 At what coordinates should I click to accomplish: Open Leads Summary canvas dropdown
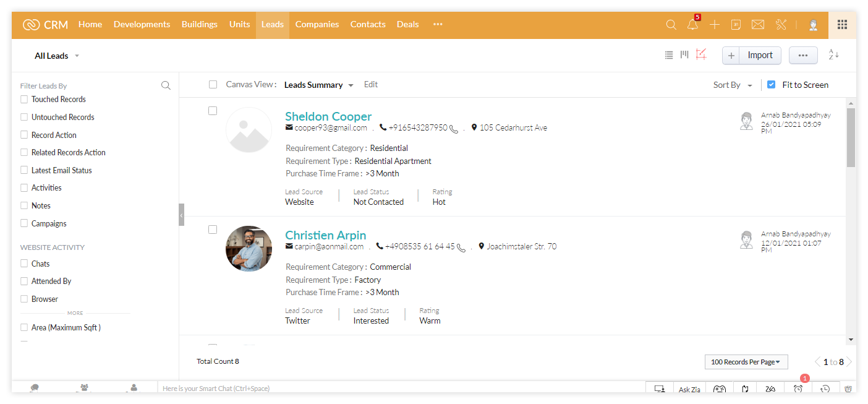[x=319, y=85]
